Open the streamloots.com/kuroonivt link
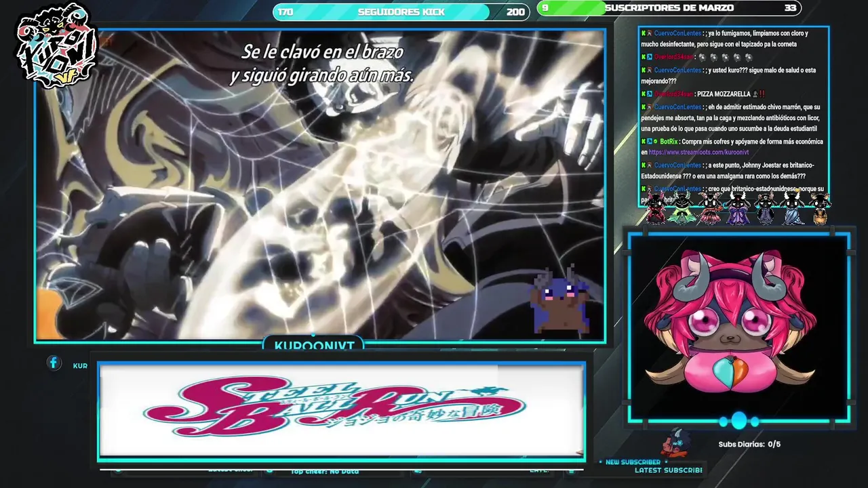Screen dimensions: 868x488 tap(698, 152)
